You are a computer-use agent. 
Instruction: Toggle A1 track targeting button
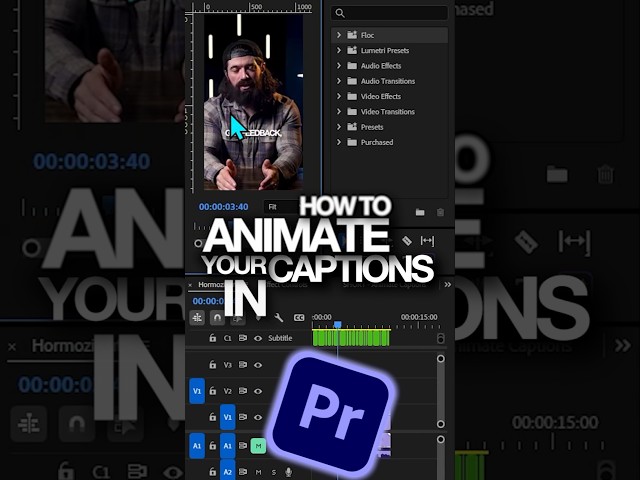228,446
